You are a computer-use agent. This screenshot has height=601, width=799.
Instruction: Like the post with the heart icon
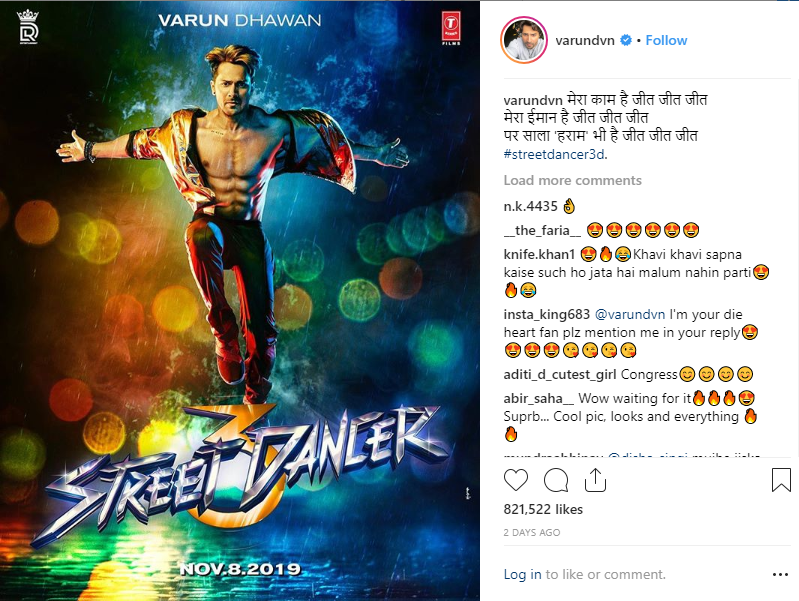pyautogui.click(x=516, y=480)
